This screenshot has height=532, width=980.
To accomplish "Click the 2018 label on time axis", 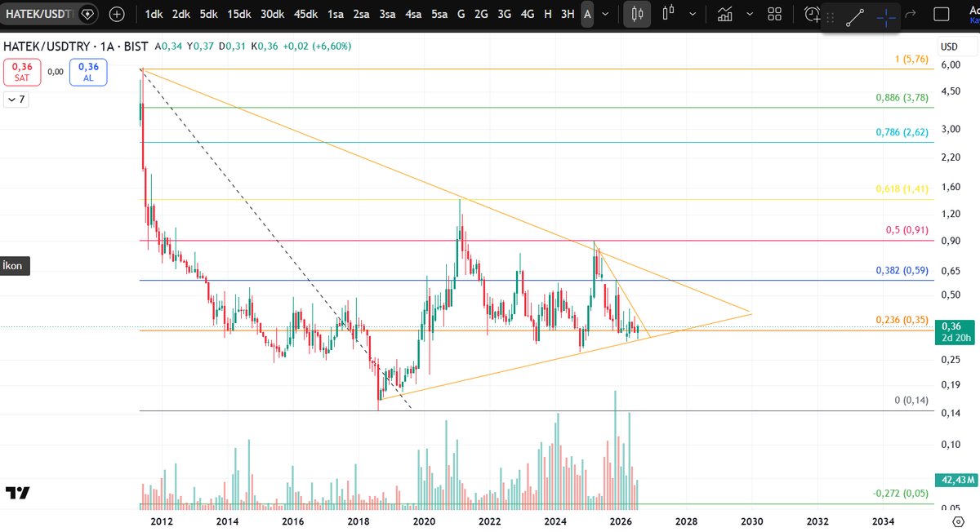I will (x=358, y=521).
